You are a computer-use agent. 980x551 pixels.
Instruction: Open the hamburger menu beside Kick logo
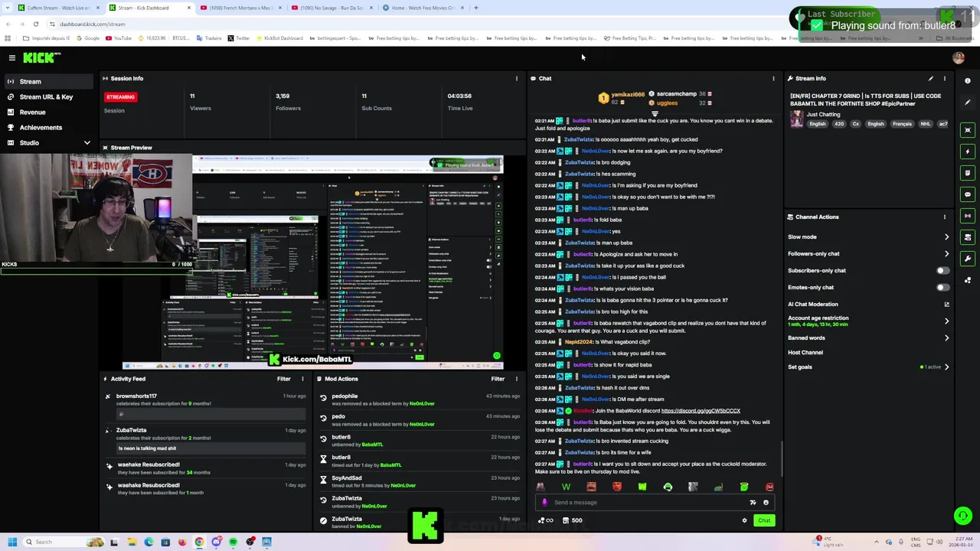11,57
